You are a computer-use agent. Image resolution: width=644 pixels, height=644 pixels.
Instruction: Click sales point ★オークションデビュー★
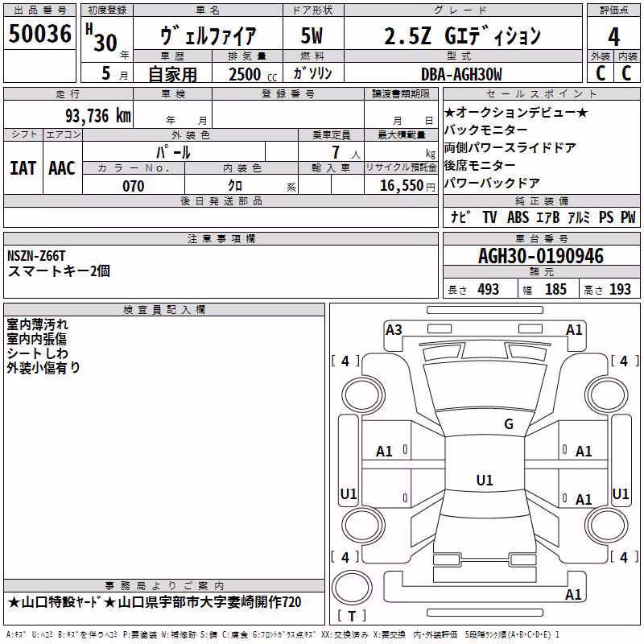pyautogui.click(x=516, y=112)
